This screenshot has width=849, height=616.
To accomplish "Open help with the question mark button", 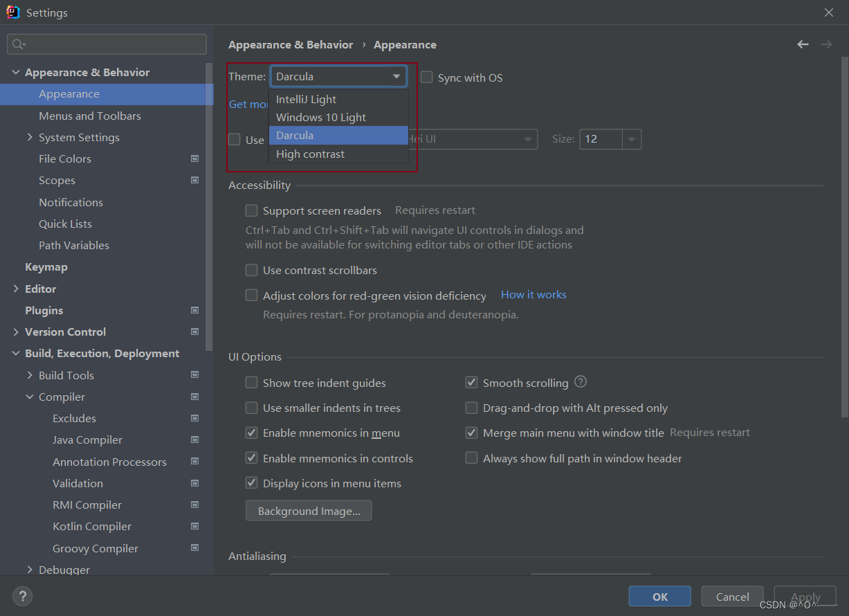I will 22,596.
